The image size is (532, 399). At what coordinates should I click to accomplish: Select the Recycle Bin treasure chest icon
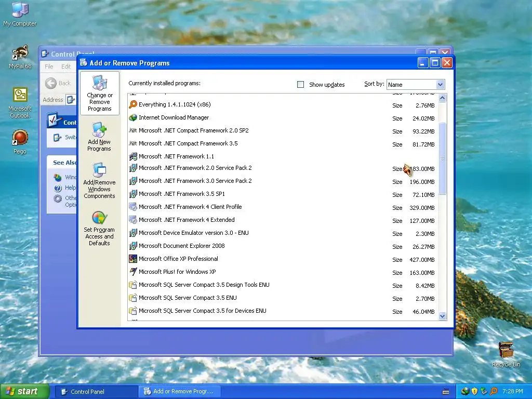coord(506,350)
